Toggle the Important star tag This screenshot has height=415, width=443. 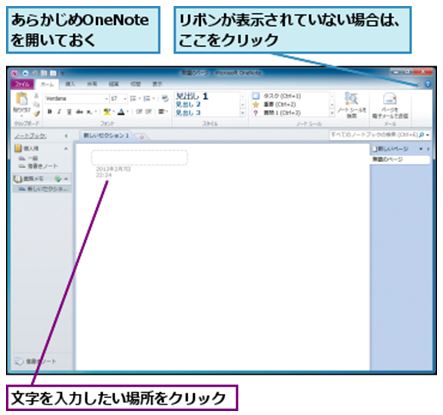(x=256, y=105)
